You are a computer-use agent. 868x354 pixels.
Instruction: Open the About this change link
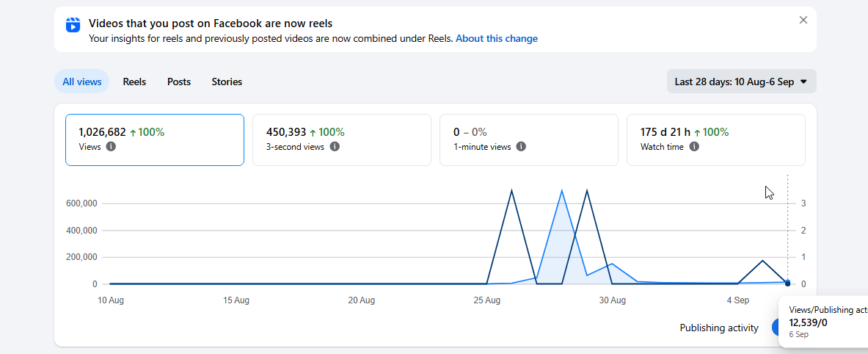pyautogui.click(x=497, y=38)
